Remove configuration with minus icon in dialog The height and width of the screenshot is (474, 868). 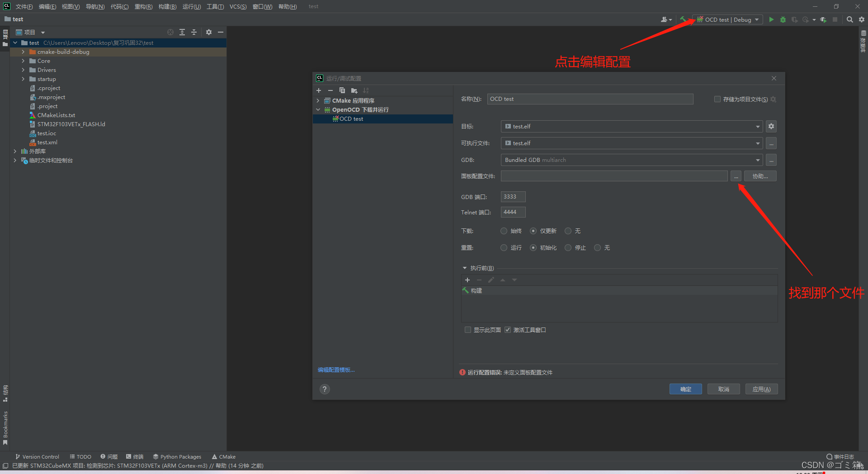click(x=330, y=90)
